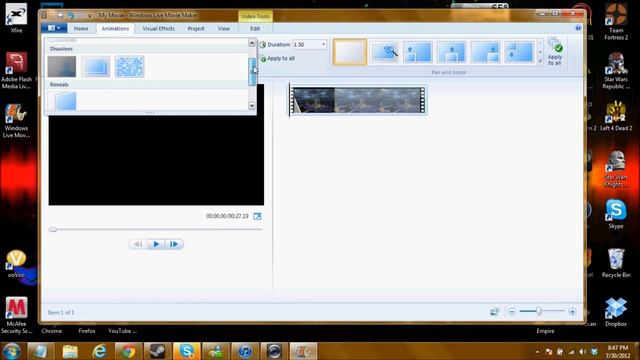Screen dimensions: 640x360
Task: Open the ooVoo desktop shortcut
Action: click(x=16, y=264)
